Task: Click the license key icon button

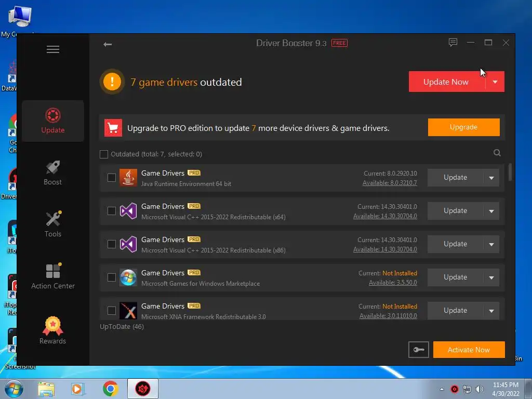Action: click(419, 350)
